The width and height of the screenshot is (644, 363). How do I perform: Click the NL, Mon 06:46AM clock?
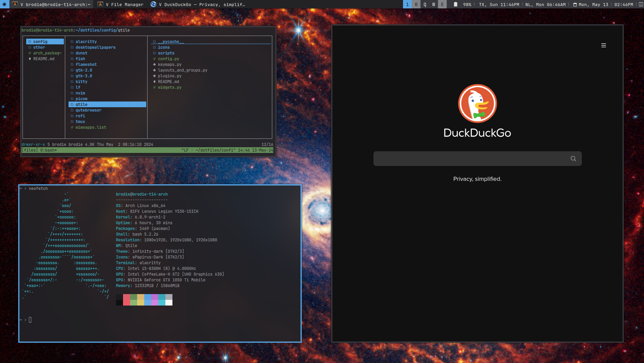[x=546, y=5]
